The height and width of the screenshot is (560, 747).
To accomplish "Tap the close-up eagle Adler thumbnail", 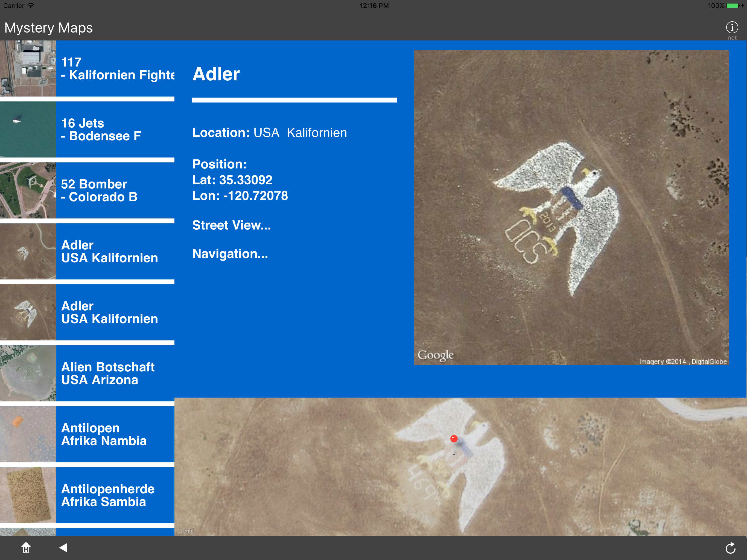I will coord(28,313).
